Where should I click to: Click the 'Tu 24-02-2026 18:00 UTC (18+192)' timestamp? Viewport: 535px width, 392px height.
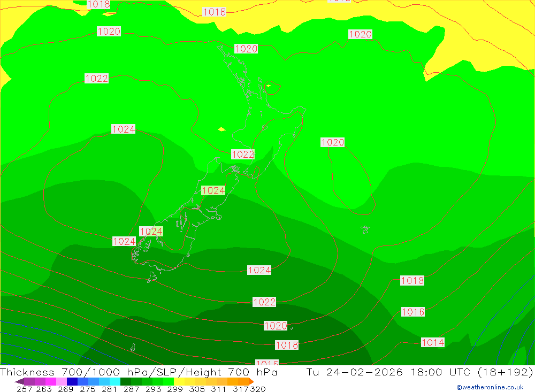[419, 372]
